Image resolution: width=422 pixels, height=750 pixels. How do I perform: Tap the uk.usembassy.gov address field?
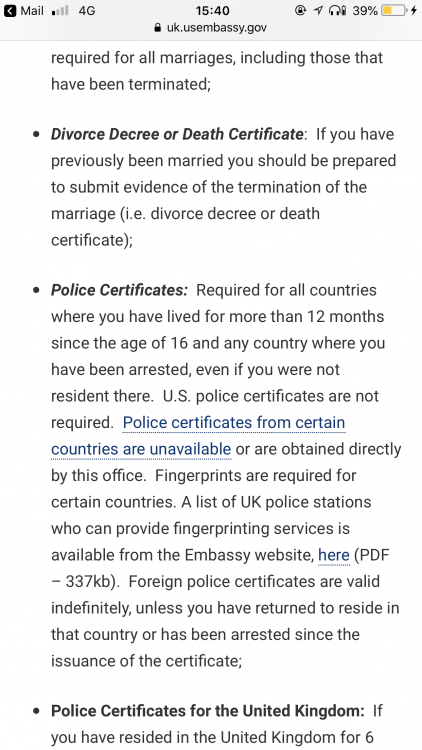(211, 28)
